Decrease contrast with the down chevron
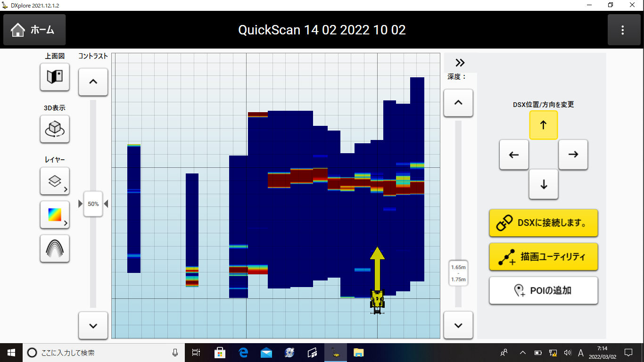This screenshot has width=644, height=362. coord(93,326)
